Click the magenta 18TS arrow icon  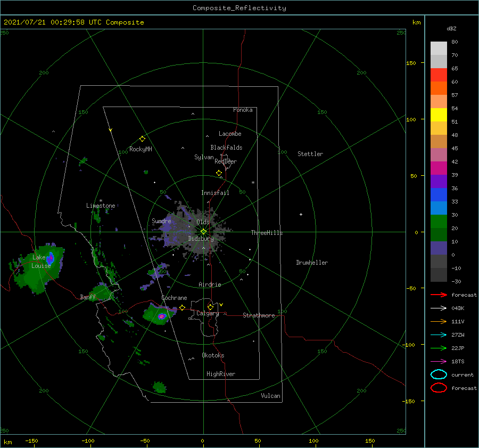click(x=439, y=361)
